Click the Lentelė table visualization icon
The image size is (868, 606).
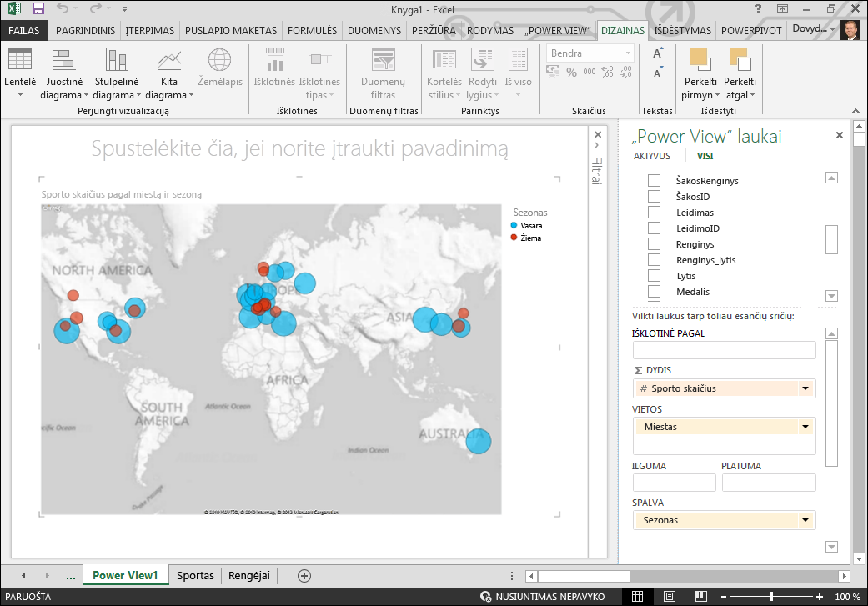(20, 59)
